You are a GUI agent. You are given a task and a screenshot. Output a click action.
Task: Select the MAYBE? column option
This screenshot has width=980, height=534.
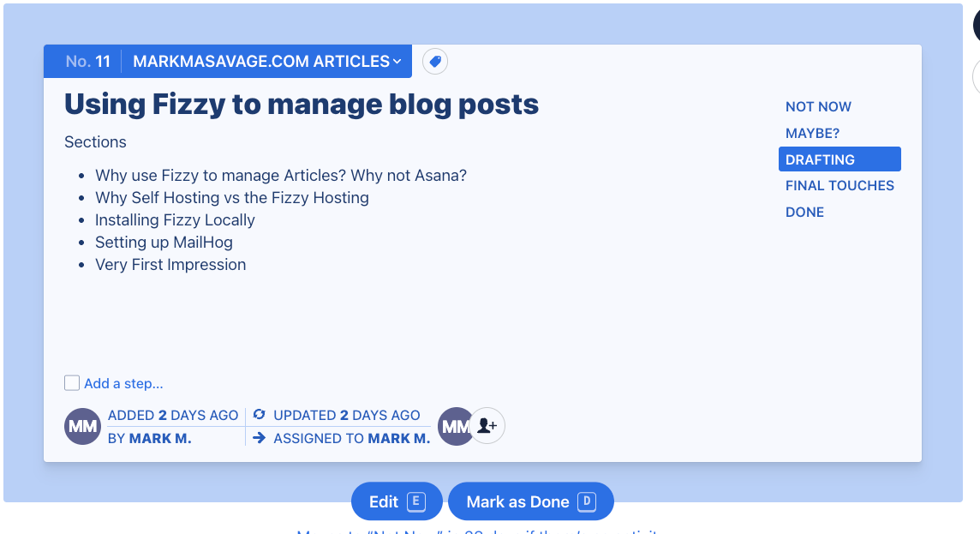[x=812, y=133]
